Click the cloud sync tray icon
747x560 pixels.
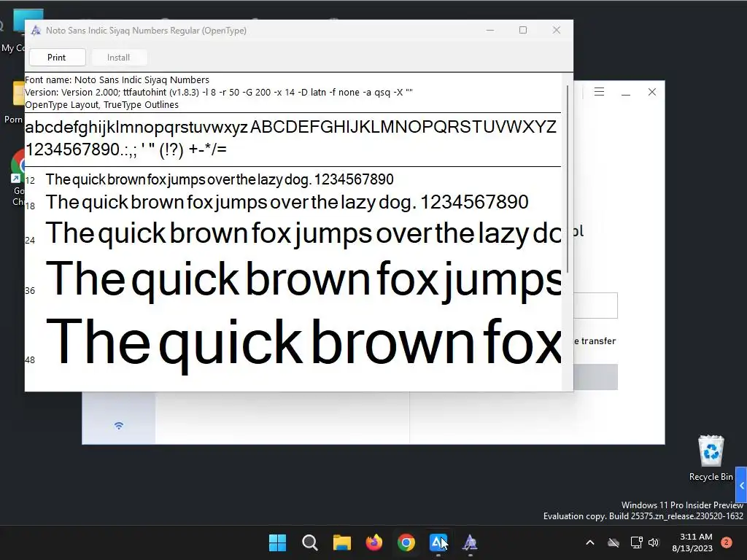click(x=614, y=542)
